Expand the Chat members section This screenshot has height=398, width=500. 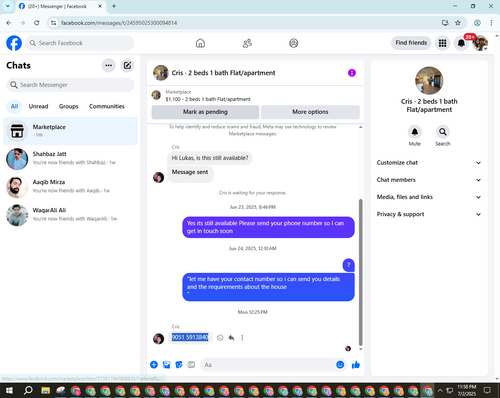pos(429,180)
